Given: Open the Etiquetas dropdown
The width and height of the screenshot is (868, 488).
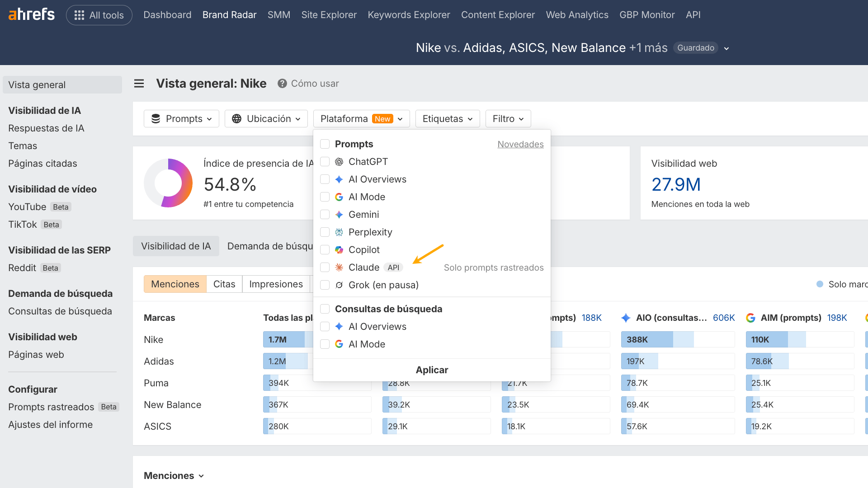Looking at the screenshot, I should click(448, 119).
